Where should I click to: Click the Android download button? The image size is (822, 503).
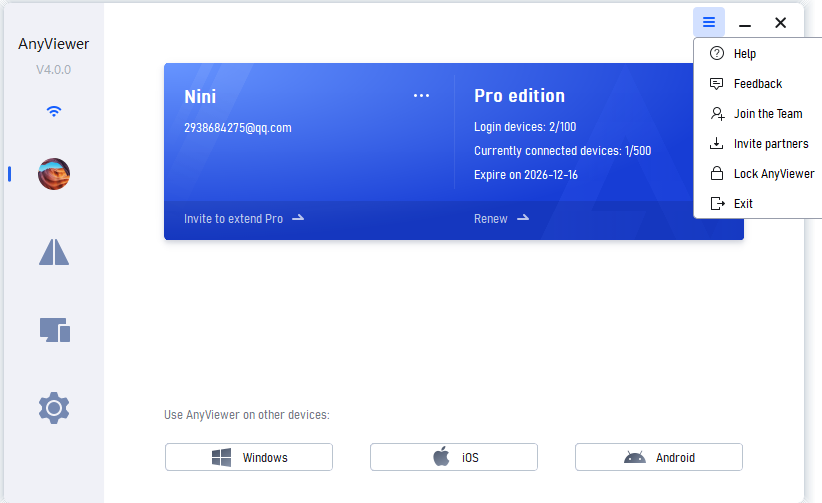(658, 457)
